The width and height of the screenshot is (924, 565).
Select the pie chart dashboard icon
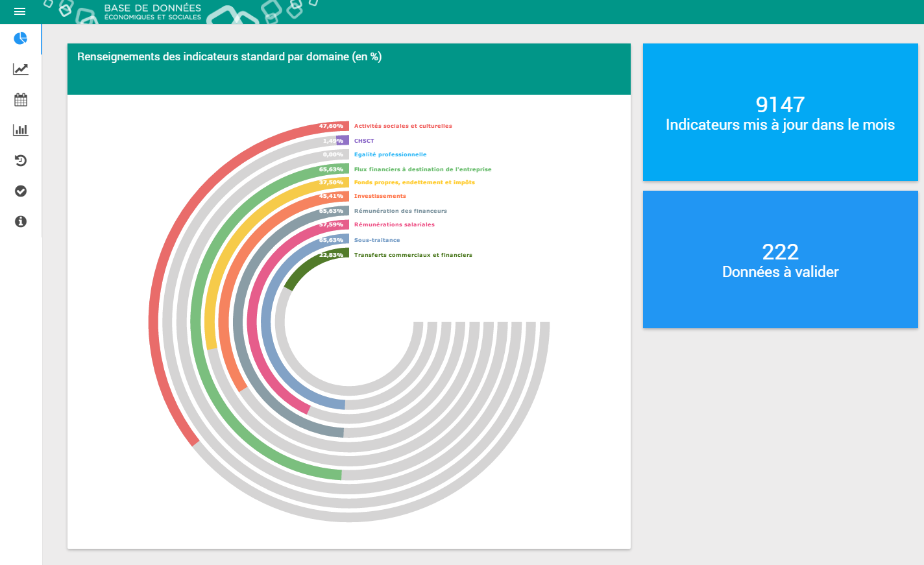(21, 39)
